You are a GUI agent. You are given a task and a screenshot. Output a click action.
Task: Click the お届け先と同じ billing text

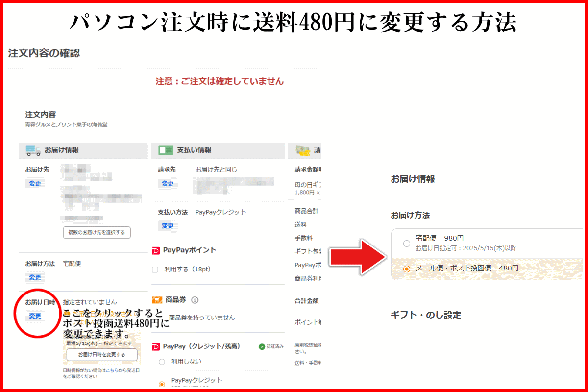point(216,170)
